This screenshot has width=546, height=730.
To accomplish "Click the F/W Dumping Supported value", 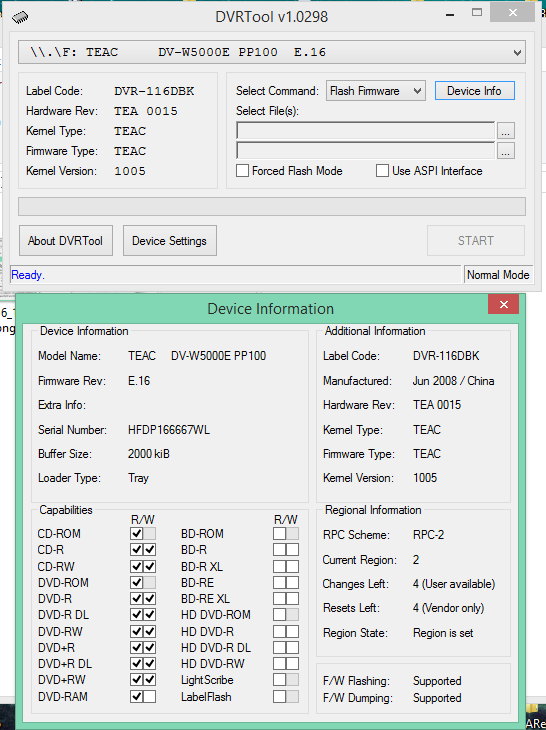I will 437,698.
